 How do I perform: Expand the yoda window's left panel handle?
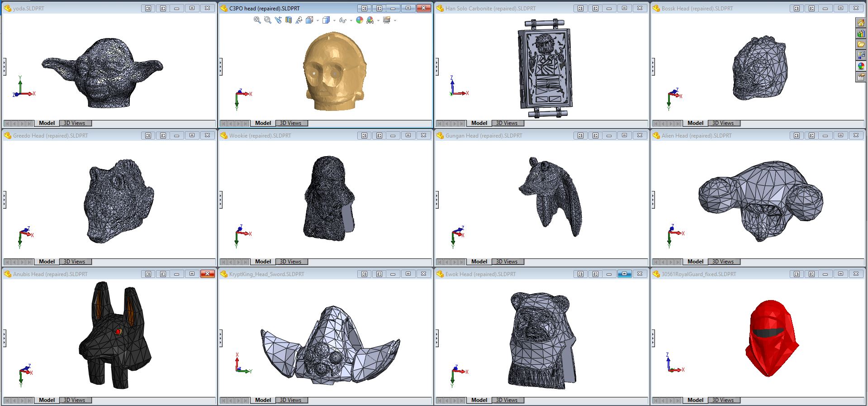[5, 67]
